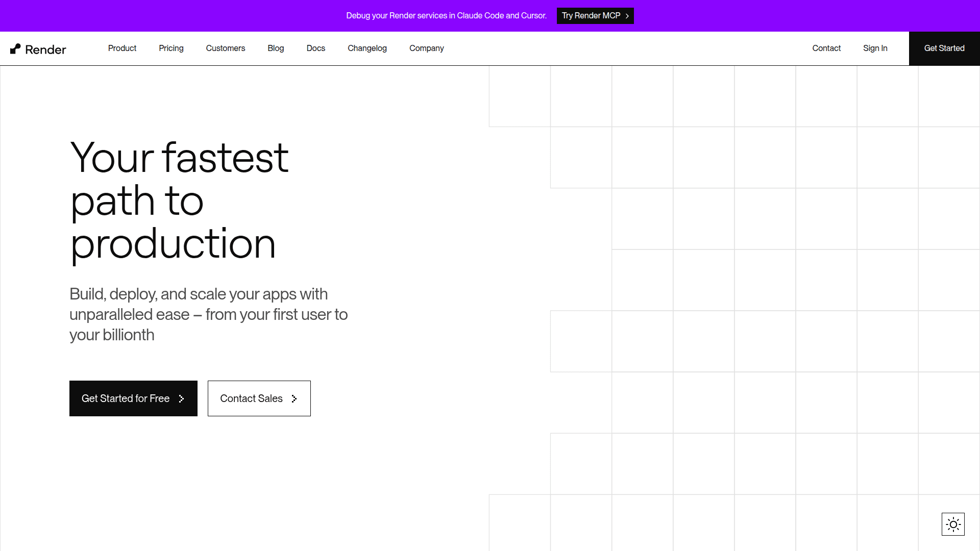Navigate to Docs

(x=315, y=48)
